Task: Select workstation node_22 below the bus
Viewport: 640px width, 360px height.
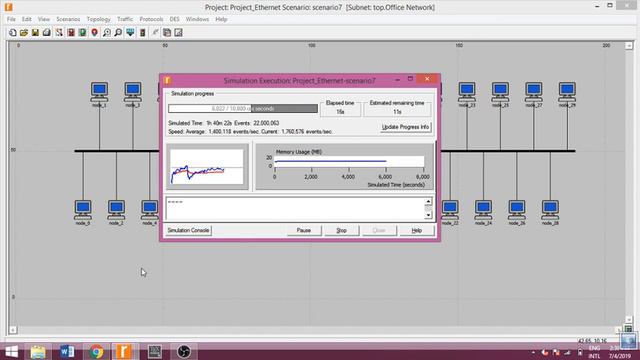Action: pos(450,210)
